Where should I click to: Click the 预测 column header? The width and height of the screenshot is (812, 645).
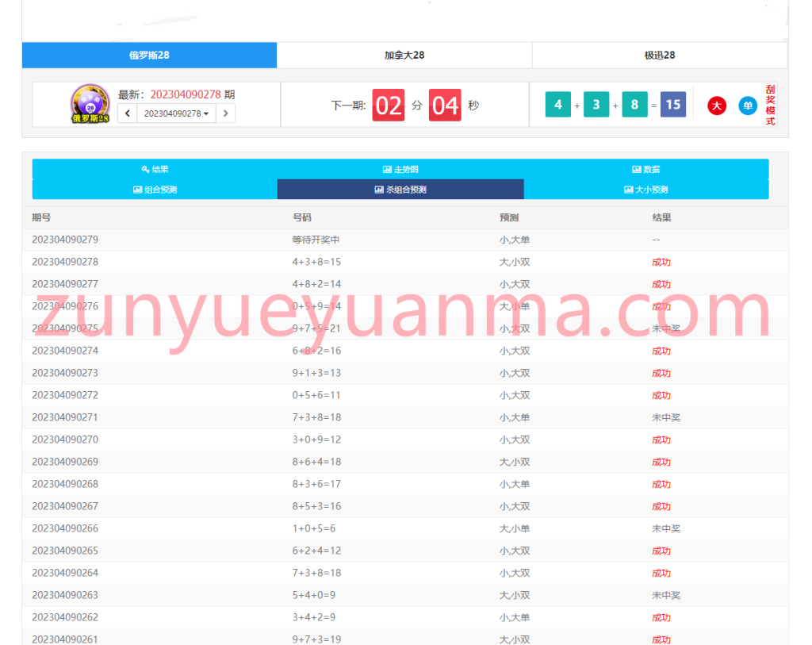point(509,217)
